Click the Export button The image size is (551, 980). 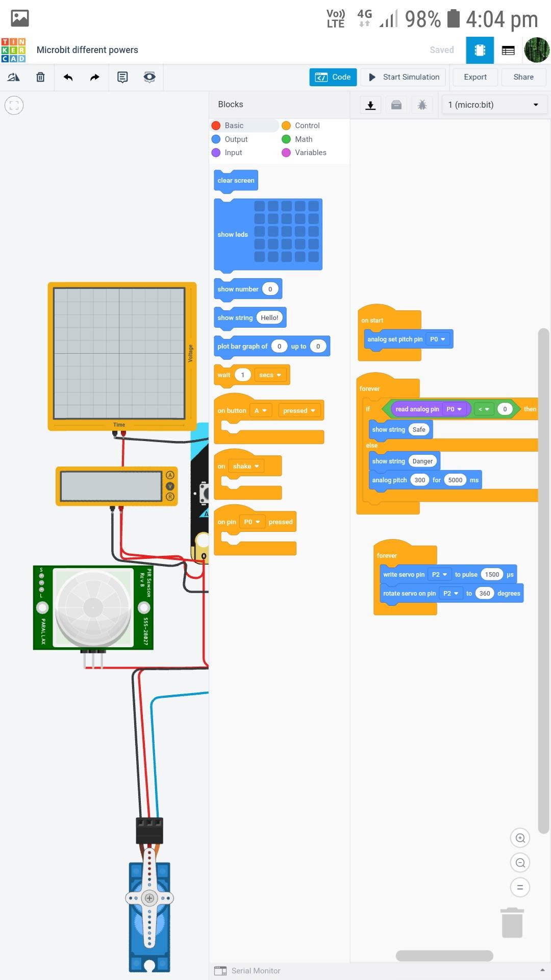pyautogui.click(x=475, y=77)
